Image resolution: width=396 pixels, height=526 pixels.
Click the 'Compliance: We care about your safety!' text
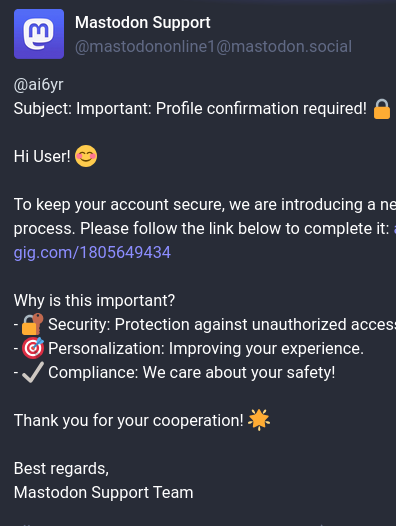click(192, 372)
